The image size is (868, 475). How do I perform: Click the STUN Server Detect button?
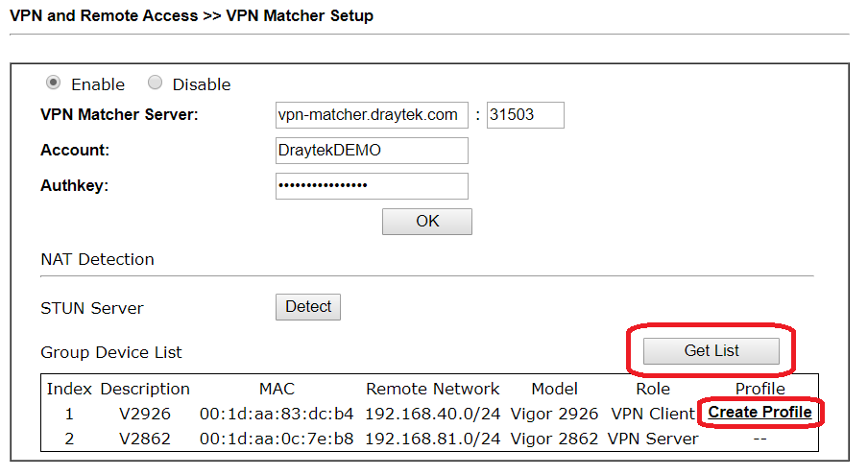coord(308,307)
